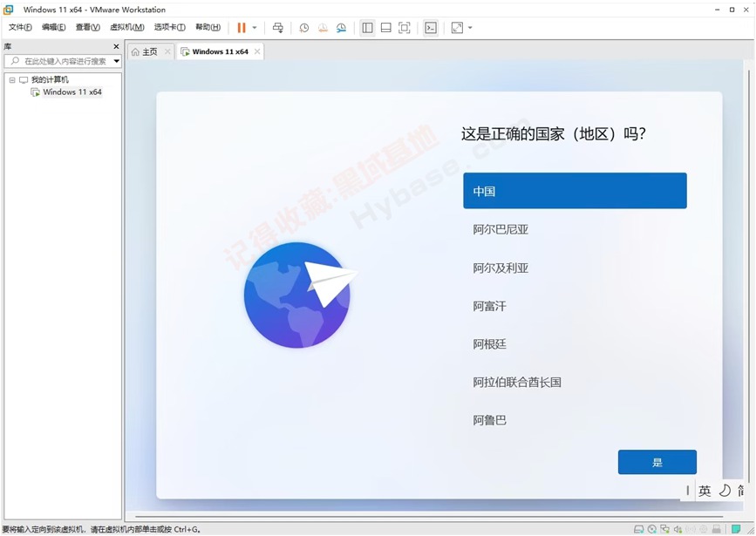Select 阿根廷 from the country list

tap(490, 344)
